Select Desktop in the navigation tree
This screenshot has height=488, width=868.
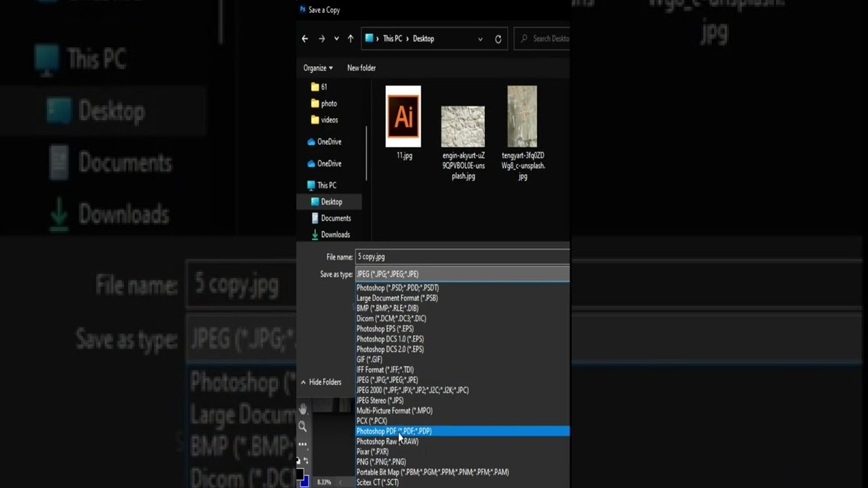pyautogui.click(x=329, y=201)
